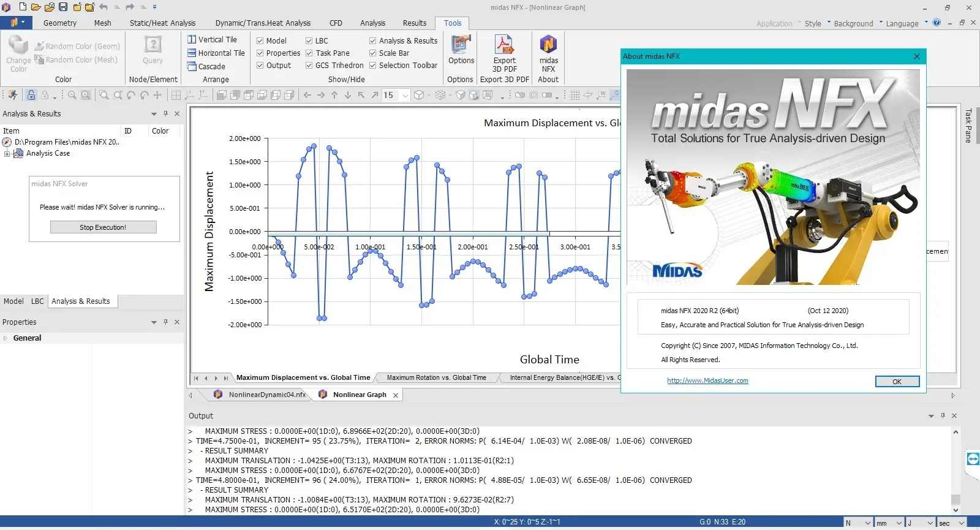Toggle the Scale Bar checkbox
This screenshot has width=980, height=530.
click(372, 53)
